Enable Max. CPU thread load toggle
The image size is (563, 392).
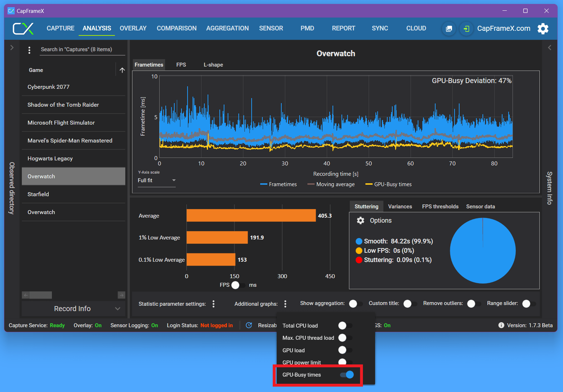pos(345,338)
